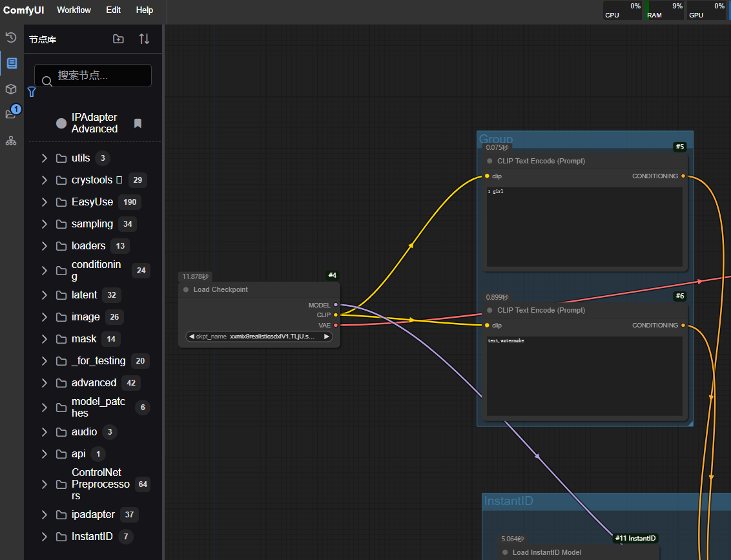Open the Workflow menu
Viewport: 731px width, 560px height.
[x=74, y=10]
